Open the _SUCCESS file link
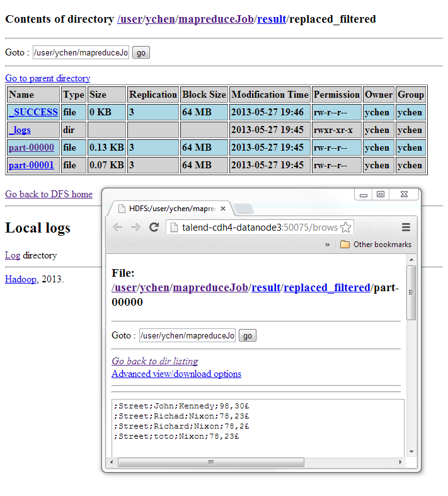The width and height of the screenshot is (448, 496). [x=33, y=112]
